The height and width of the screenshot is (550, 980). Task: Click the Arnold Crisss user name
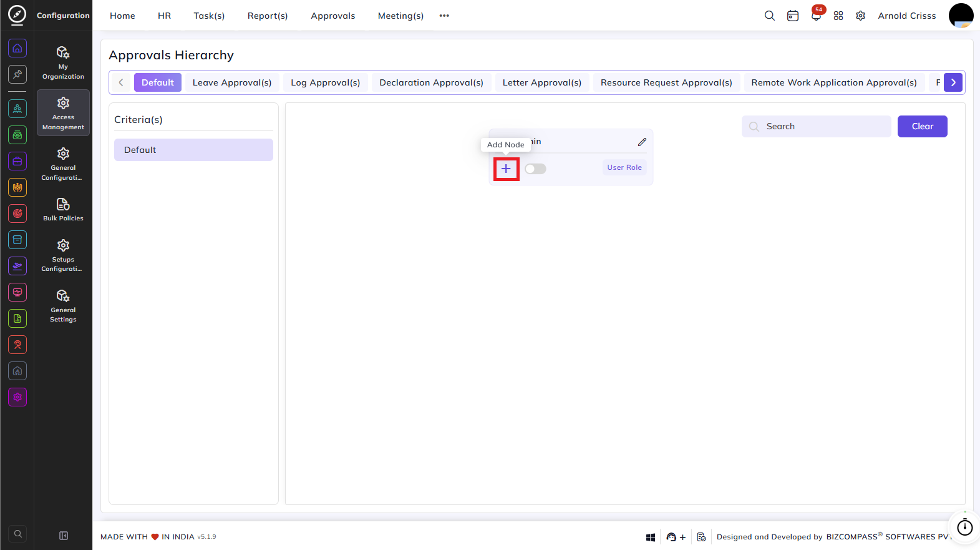907,16
